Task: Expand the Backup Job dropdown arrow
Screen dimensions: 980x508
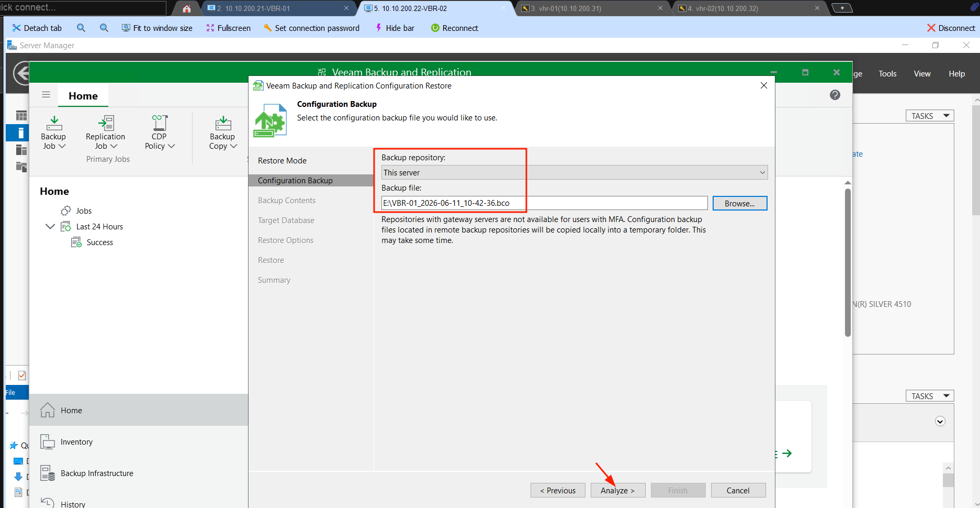Action: tap(62, 146)
